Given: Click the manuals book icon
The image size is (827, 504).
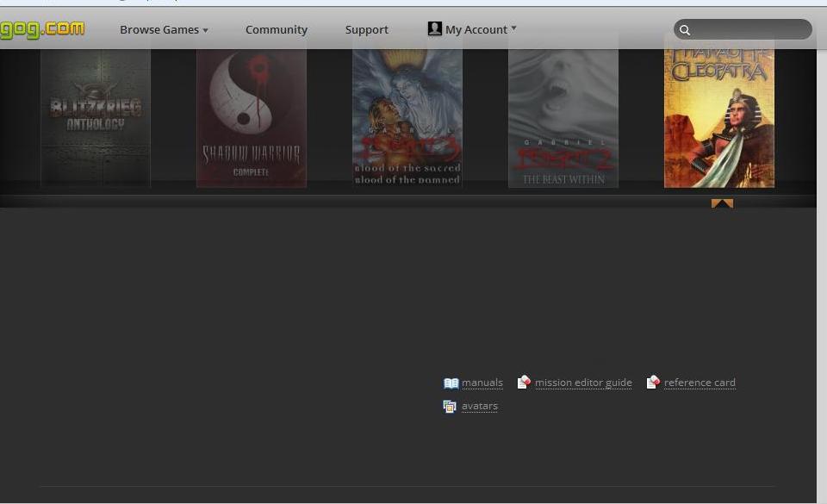Looking at the screenshot, I should (x=451, y=383).
